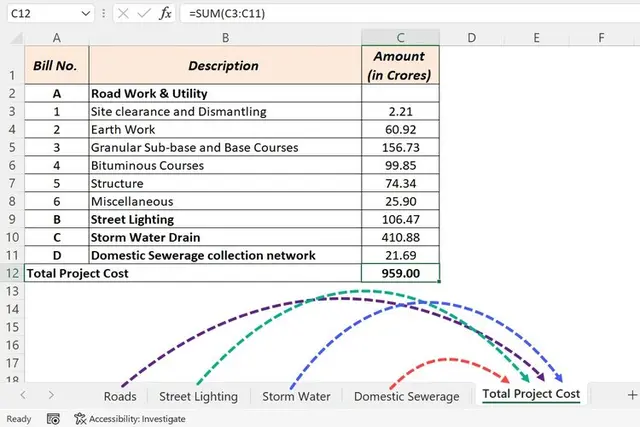640x427 pixels.
Task: Go to the previous sheet tab arrow
Action: 23,395
